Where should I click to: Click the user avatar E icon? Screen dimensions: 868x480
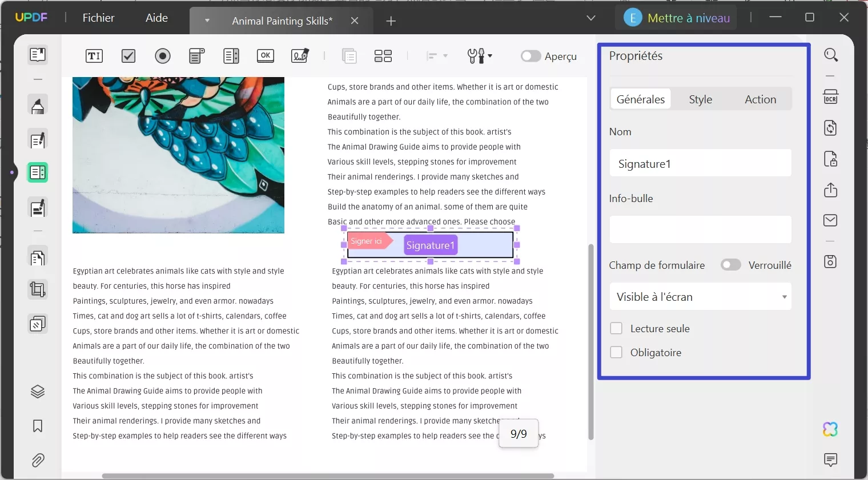pyautogui.click(x=633, y=18)
